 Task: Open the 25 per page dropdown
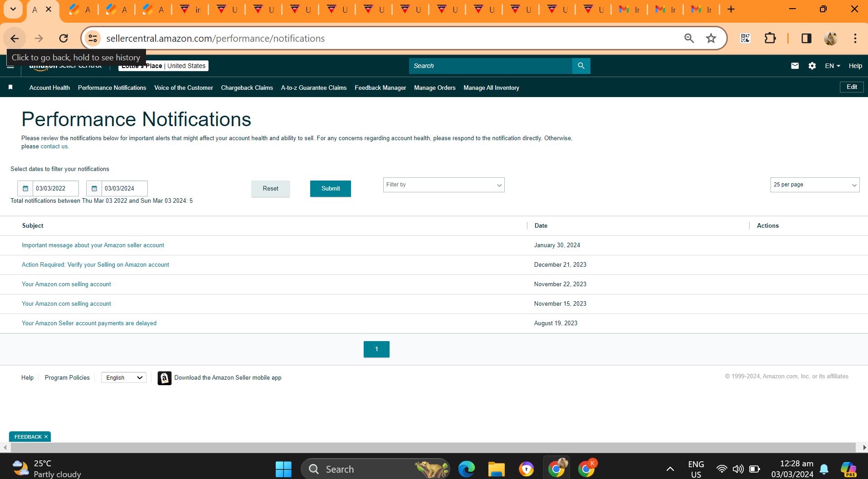click(x=814, y=185)
